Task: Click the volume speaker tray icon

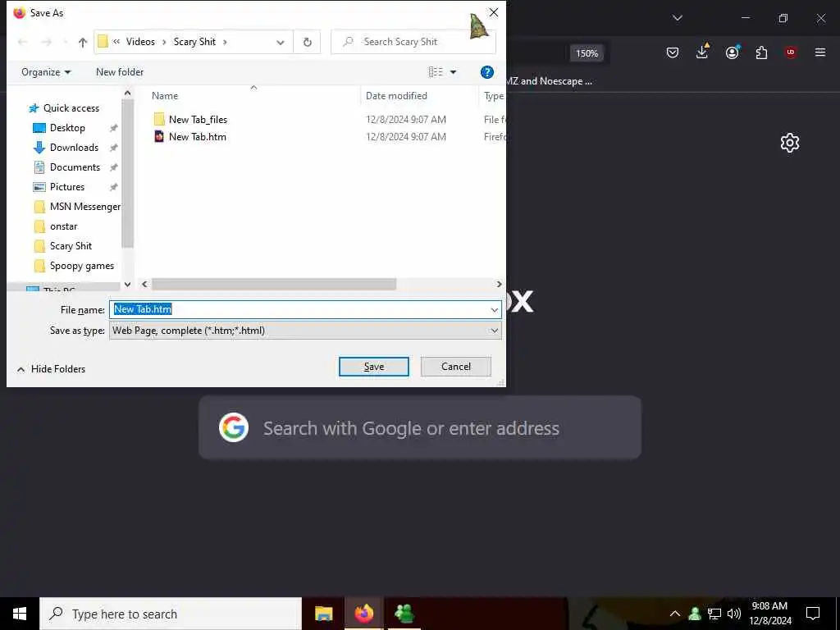Action: coord(733,614)
